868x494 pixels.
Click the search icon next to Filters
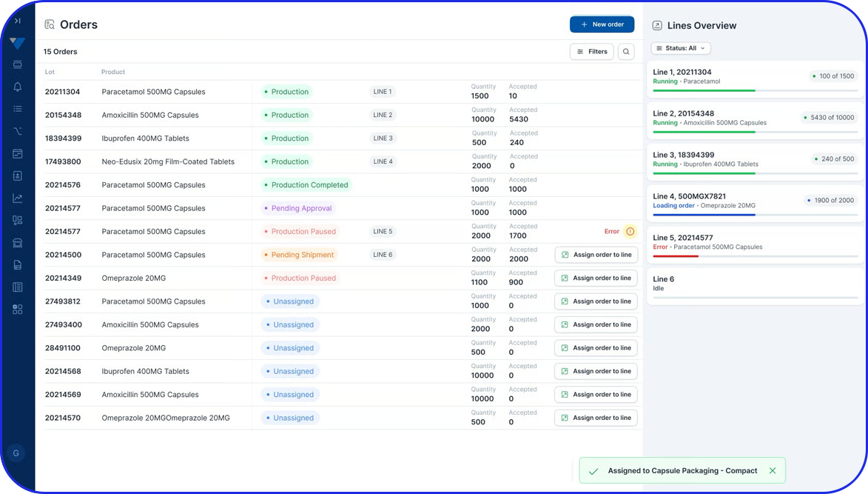click(626, 52)
